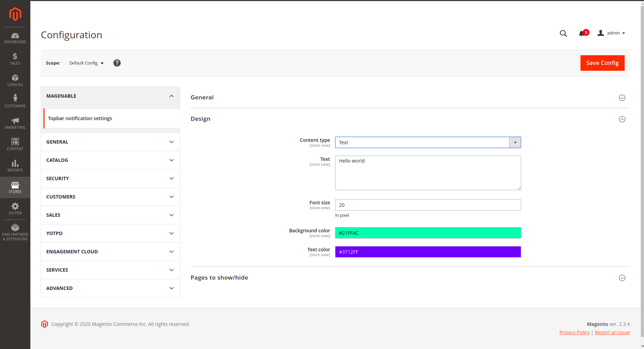Open the Content type select box
Viewport: 644px width, 349px height.
pos(428,143)
